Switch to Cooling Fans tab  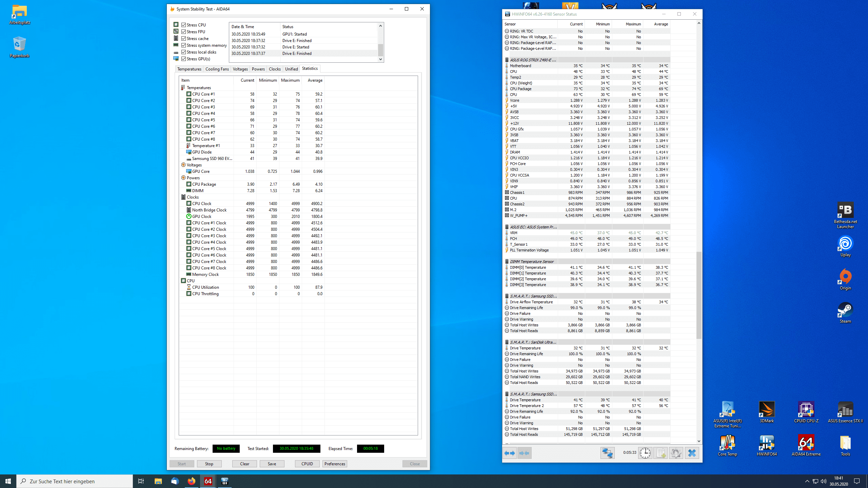pos(217,69)
